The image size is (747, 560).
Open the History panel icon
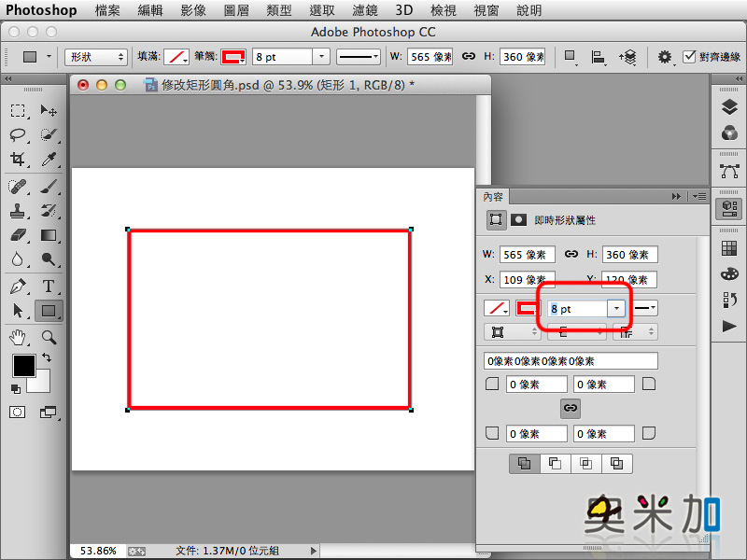[x=729, y=300]
